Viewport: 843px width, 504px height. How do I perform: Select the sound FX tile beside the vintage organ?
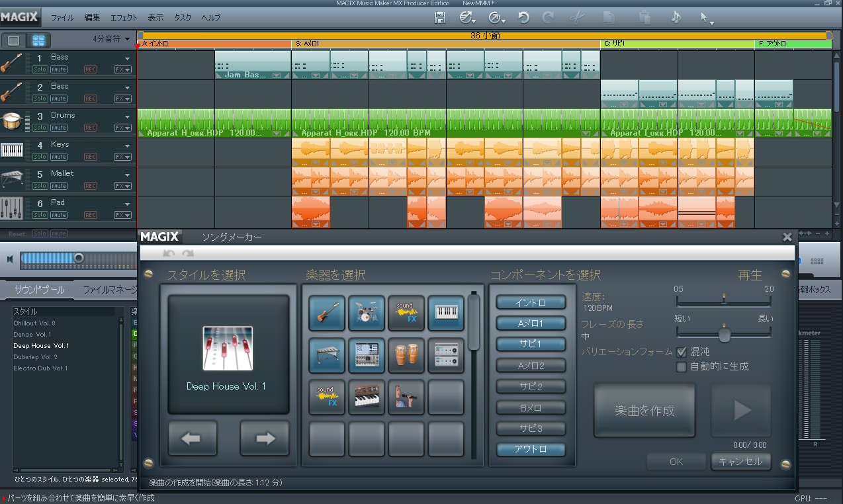327,398
